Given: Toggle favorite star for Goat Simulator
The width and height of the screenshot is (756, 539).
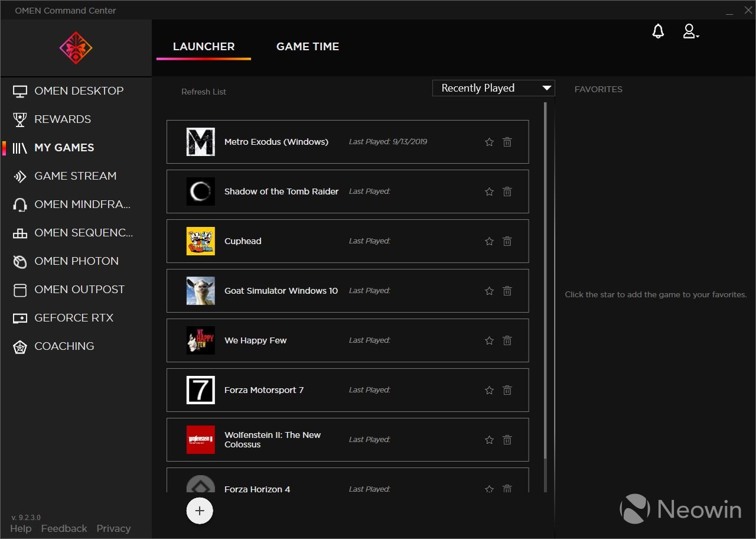Looking at the screenshot, I should click(489, 291).
